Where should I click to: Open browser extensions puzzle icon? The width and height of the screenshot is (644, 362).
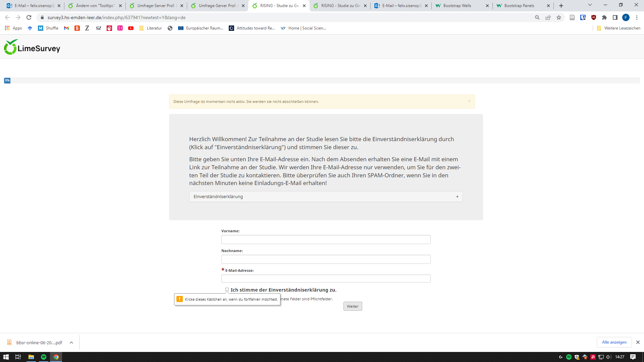click(604, 17)
